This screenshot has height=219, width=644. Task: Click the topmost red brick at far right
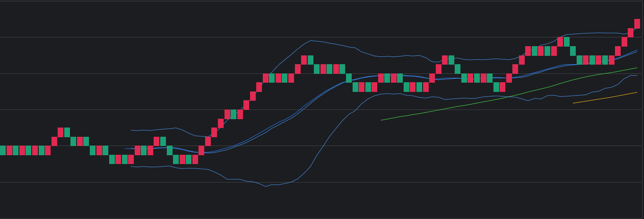click(637, 24)
